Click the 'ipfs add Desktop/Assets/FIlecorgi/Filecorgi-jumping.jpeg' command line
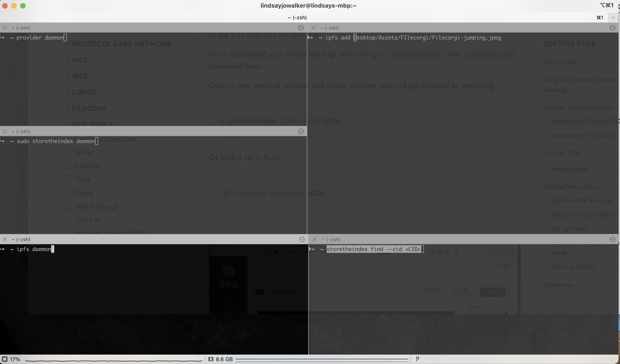The width and height of the screenshot is (620, 364). click(x=413, y=38)
